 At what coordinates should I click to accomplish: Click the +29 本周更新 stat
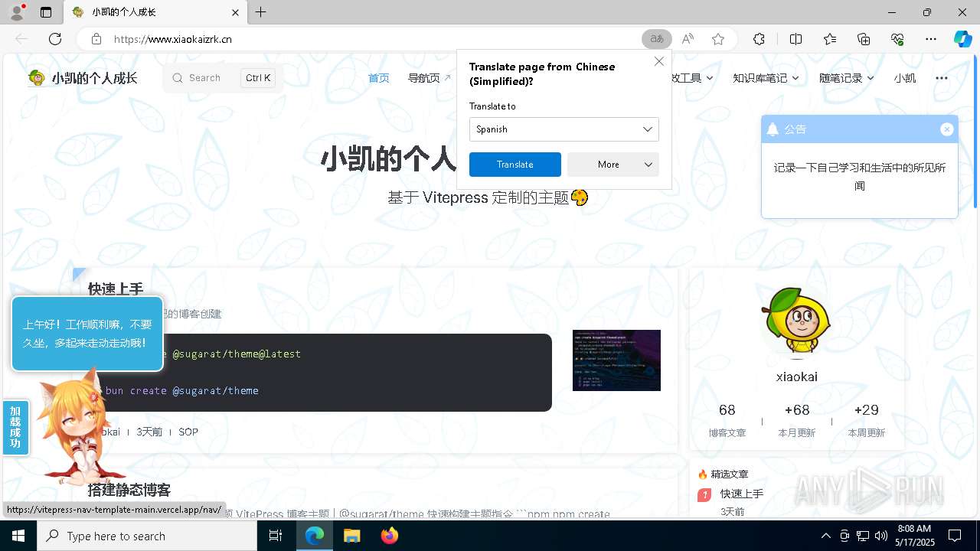[866, 420]
